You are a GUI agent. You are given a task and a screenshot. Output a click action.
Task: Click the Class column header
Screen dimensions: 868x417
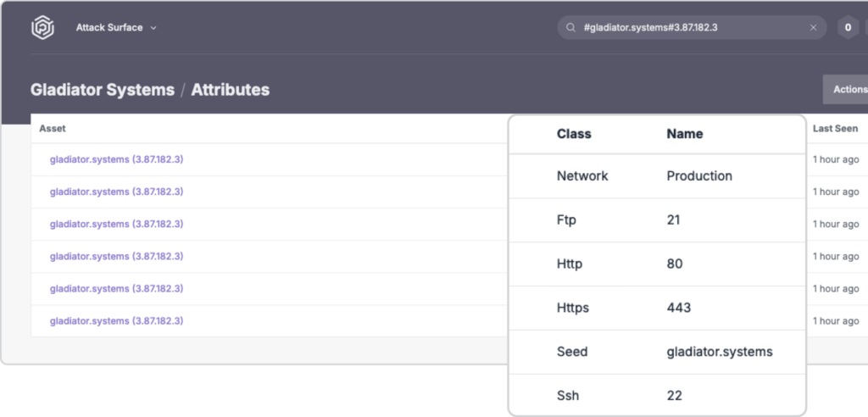(574, 134)
